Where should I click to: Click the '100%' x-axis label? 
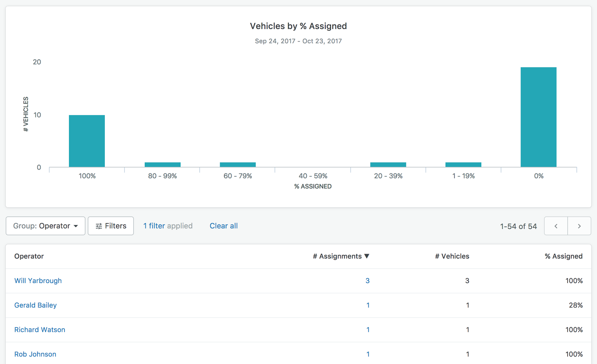(87, 176)
